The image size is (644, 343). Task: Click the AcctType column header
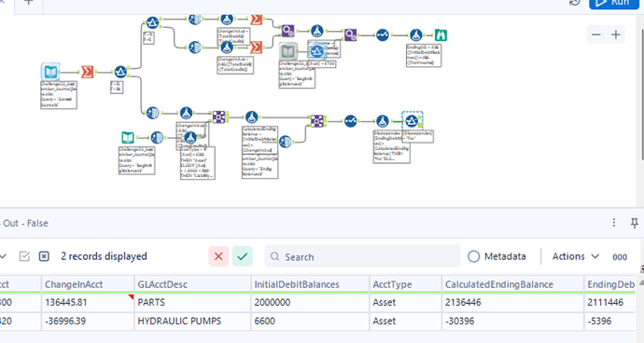(x=405, y=284)
